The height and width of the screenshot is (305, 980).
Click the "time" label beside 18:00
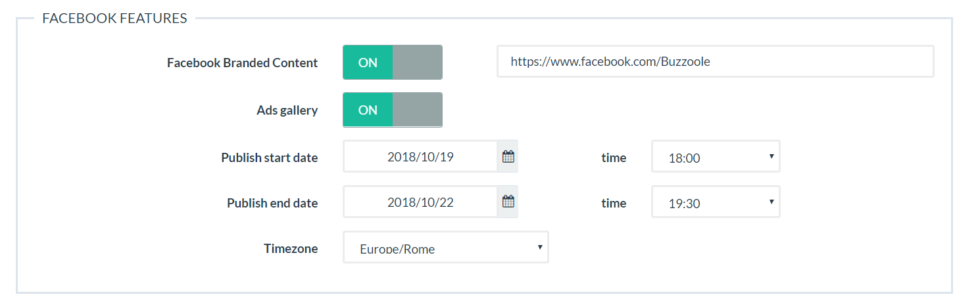(x=614, y=158)
